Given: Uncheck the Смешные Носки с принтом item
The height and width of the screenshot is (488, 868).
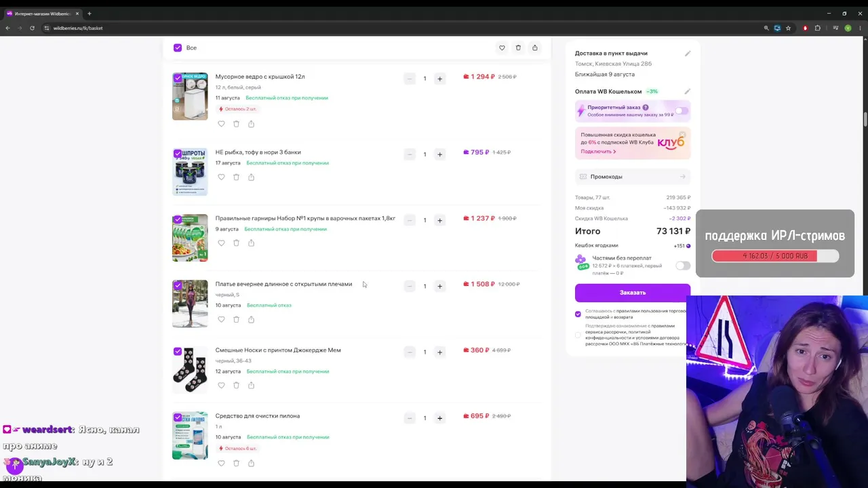Looking at the screenshot, I should (x=178, y=351).
